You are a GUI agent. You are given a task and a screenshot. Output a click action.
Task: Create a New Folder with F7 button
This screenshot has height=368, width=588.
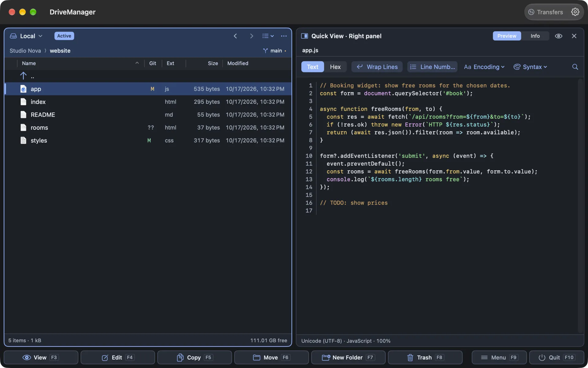click(x=348, y=357)
